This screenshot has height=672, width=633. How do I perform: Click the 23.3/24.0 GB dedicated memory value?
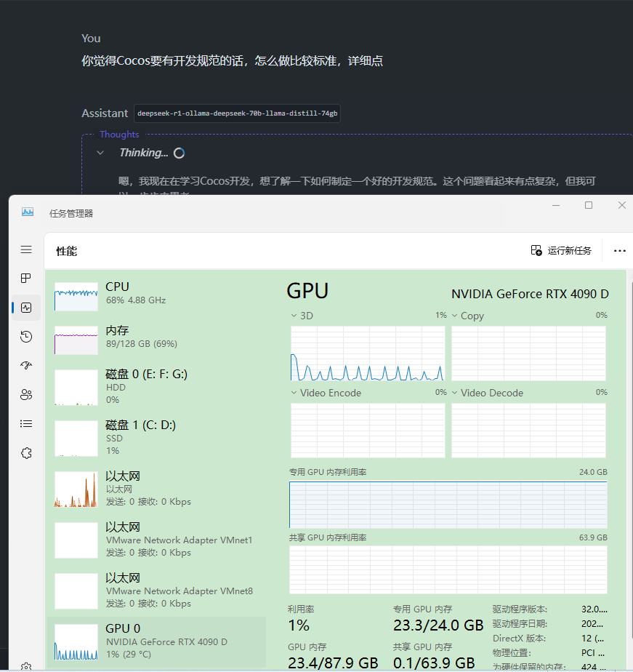(438, 625)
